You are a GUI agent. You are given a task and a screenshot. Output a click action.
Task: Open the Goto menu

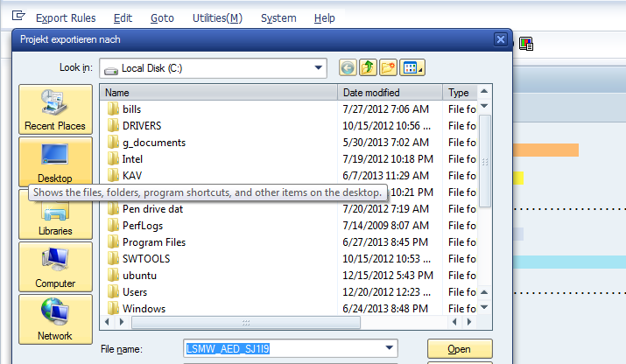162,18
